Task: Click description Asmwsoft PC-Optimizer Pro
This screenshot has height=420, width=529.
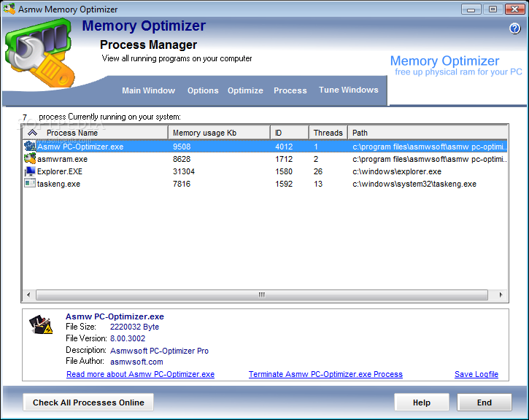Action: [x=159, y=351]
